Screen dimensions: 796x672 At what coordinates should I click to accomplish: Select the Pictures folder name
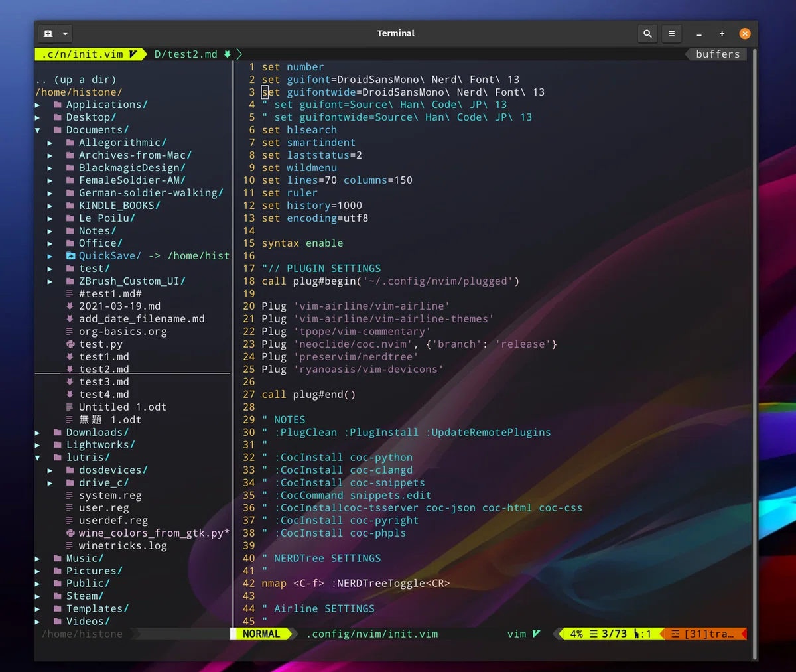coord(94,571)
